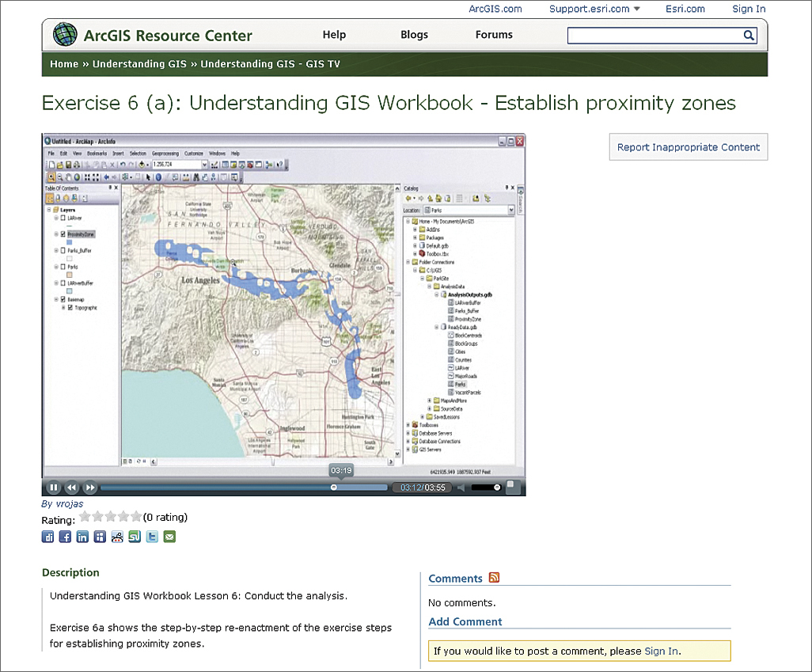Share the video on Twitter
This screenshot has width=812, height=672.
tap(152, 537)
